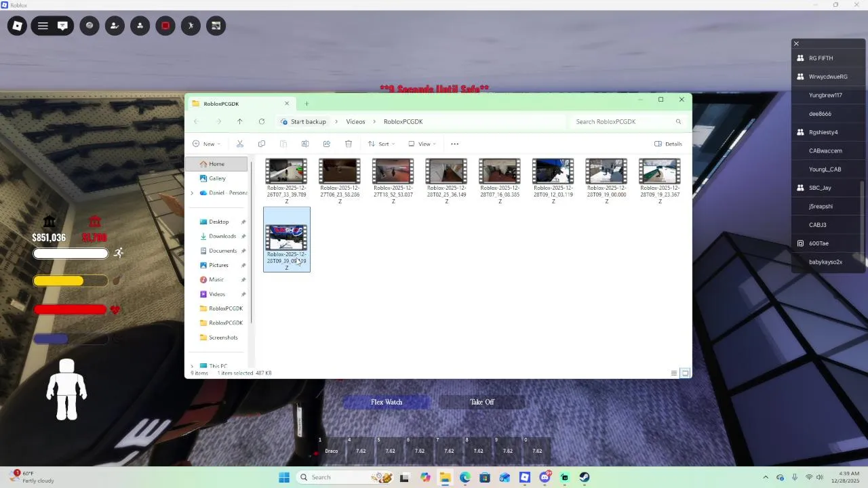Screen dimensions: 868x488
Task: Switch to thumbnails view in status bar
Action: point(685,373)
